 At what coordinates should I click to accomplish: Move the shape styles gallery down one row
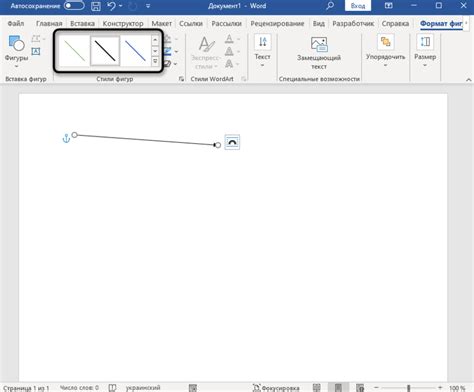pos(155,51)
